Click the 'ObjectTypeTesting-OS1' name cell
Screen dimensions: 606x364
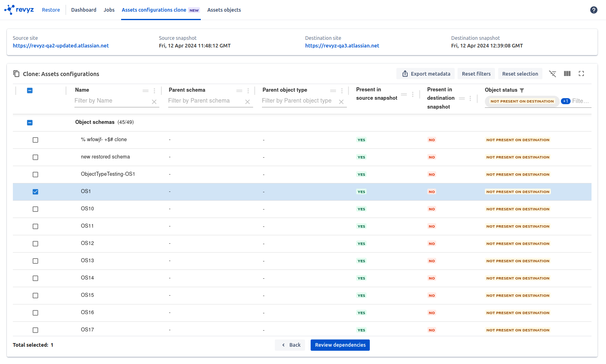point(108,174)
